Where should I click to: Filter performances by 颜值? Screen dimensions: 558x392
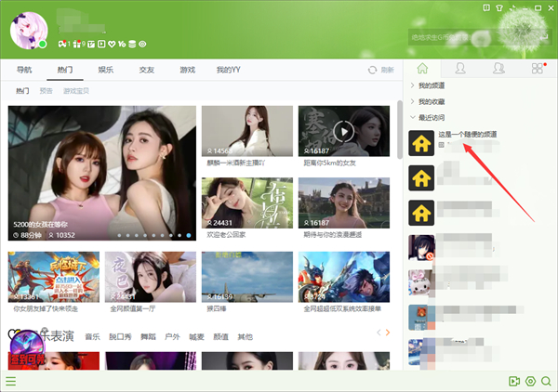click(220, 336)
